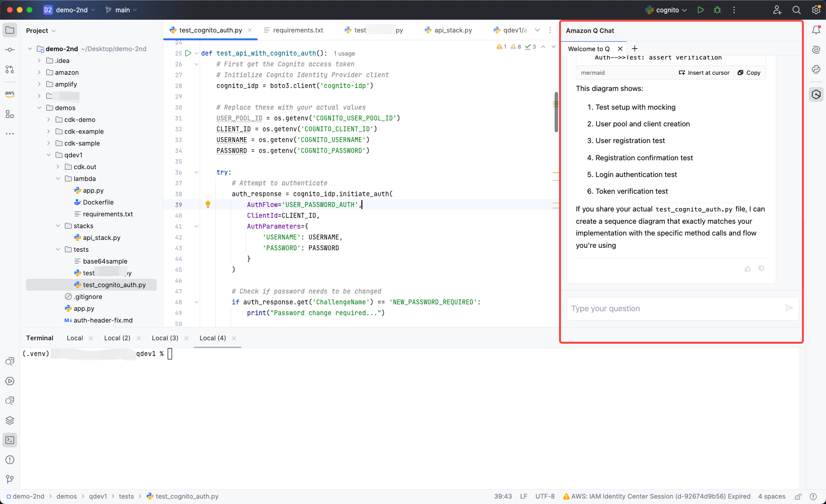Click thumbs down on the Amazon Q response
The image size is (826, 504).
pos(762,269)
